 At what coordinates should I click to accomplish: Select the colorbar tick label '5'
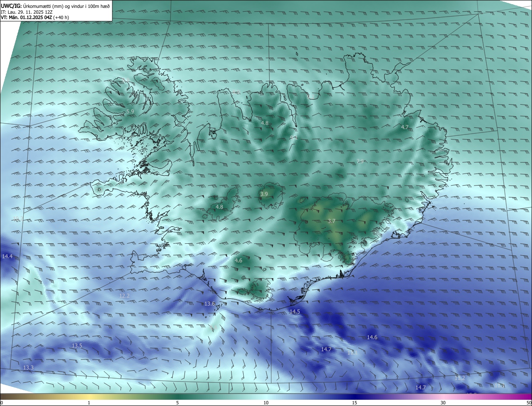pyautogui.click(x=177, y=403)
